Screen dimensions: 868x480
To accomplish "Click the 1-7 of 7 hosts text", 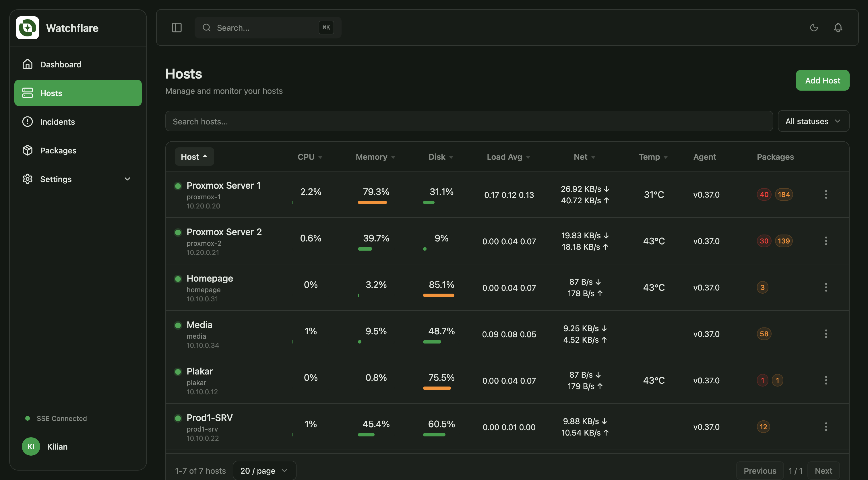I will (x=200, y=471).
